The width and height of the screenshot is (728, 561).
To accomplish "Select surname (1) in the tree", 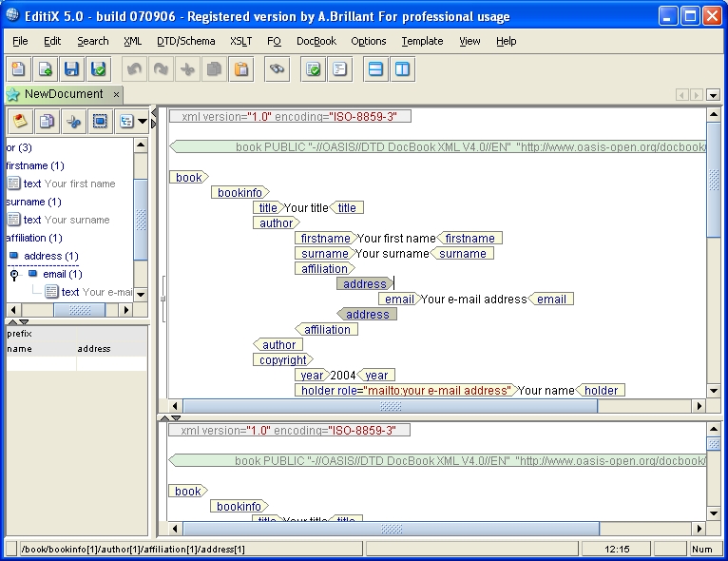I will [33, 202].
